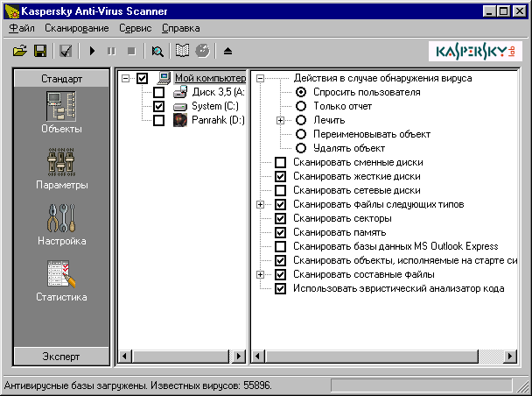The image size is (532, 396).
Task: Expand Сканировать файлы следующих типов node
Action: click(x=260, y=204)
